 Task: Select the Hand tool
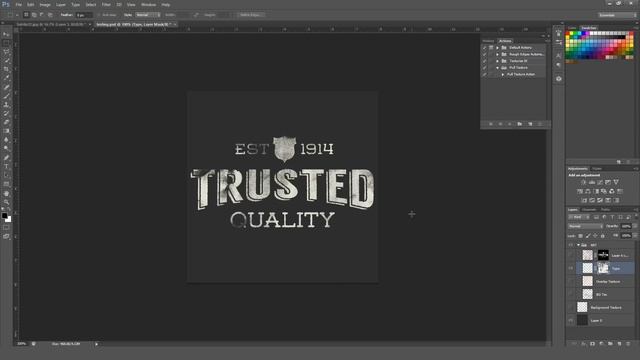click(6, 193)
